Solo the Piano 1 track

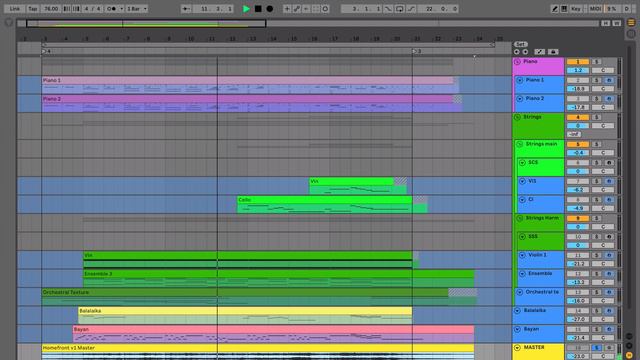click(x=597, y=80)
